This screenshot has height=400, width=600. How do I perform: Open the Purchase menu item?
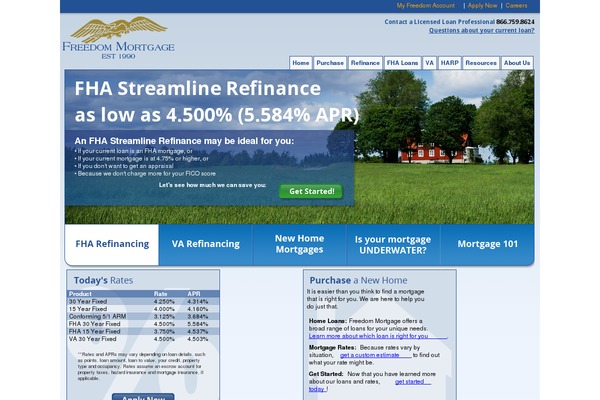(330, 63)
